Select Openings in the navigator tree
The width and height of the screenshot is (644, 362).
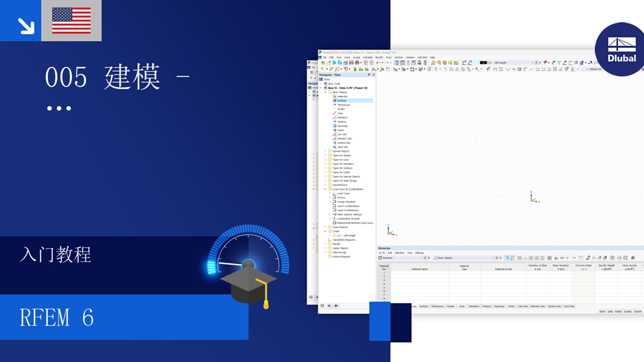coord(343,126)
